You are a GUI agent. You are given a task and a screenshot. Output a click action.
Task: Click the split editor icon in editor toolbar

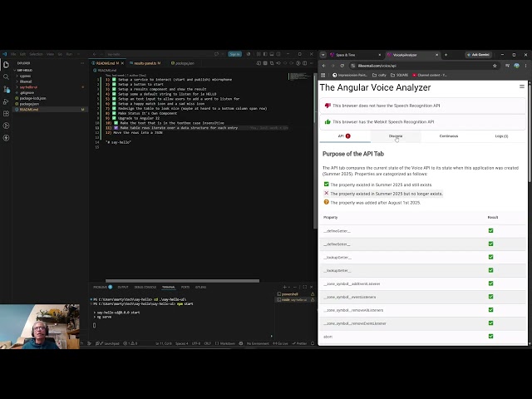[x=305, y=63]
